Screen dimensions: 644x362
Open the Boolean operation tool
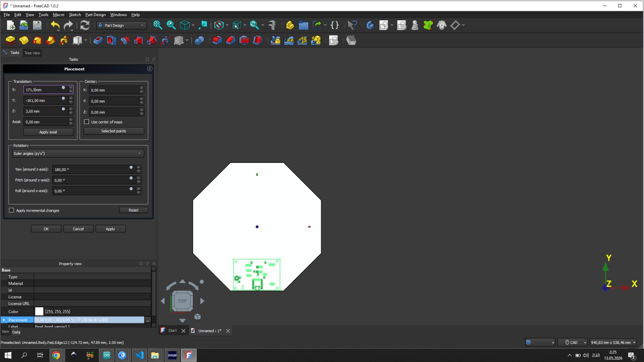pos(199,40)
